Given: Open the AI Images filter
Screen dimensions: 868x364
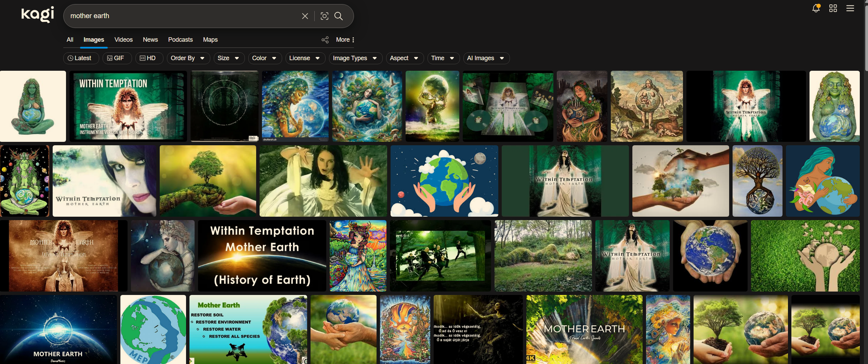Looking at the screenshot, I should point(486,58).
